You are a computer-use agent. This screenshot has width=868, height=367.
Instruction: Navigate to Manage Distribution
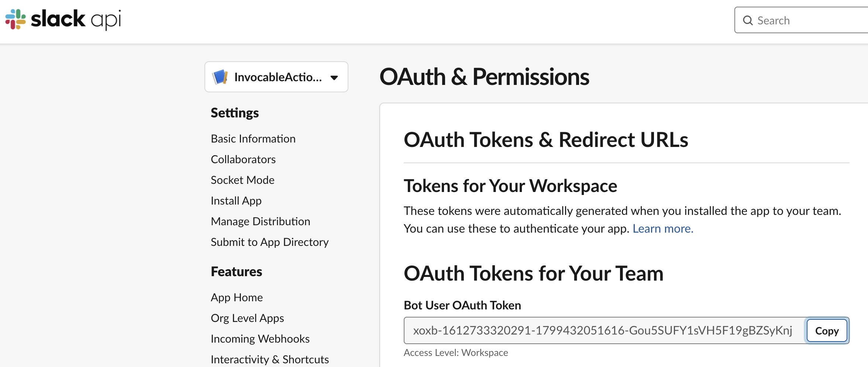[x=261, y=221]
